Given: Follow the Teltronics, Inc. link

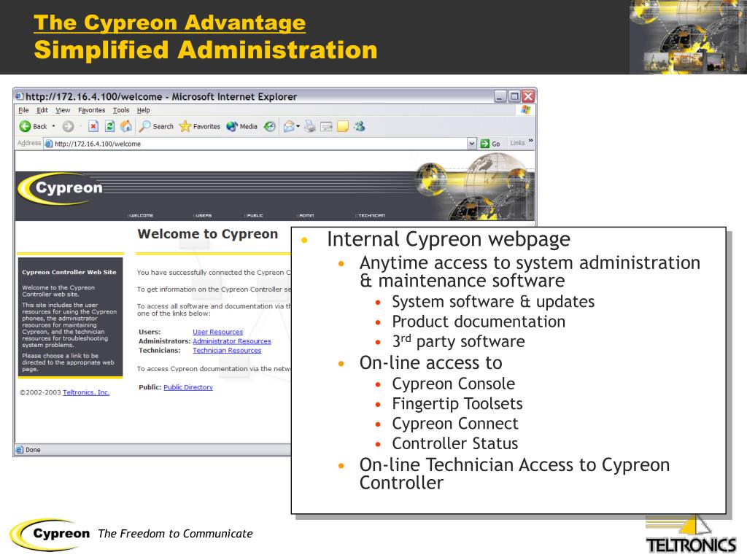Looking at the screenshot, I should [86, 392].
